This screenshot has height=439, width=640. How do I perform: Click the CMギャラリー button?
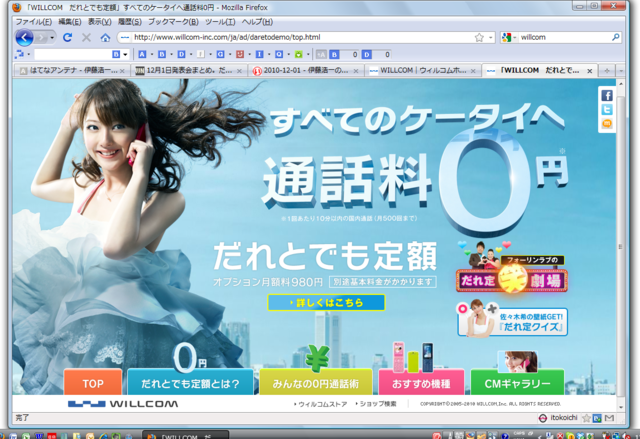tap(517, 382)
